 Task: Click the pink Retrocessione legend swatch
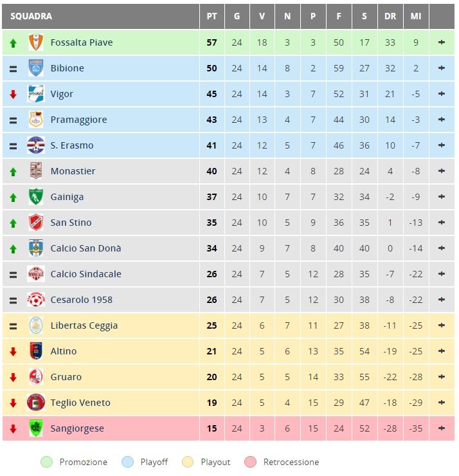pyautogui.click(x=250, y=462)
